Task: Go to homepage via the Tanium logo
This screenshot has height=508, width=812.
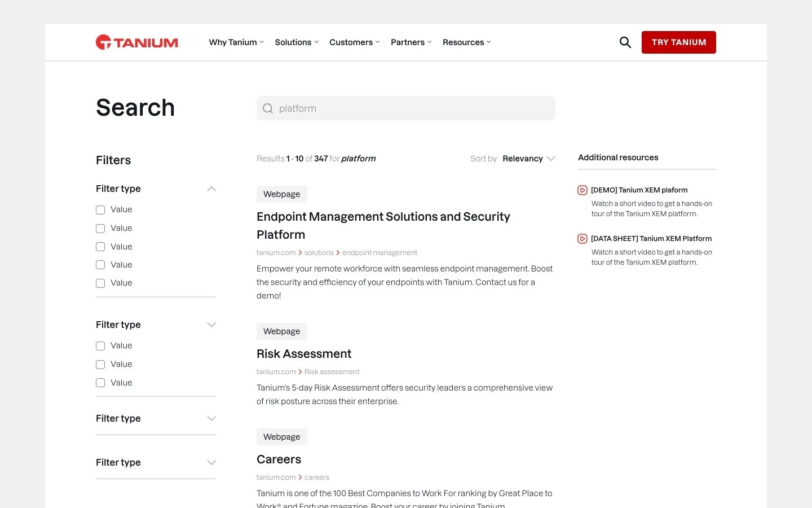Action: (x=138, y=42)
